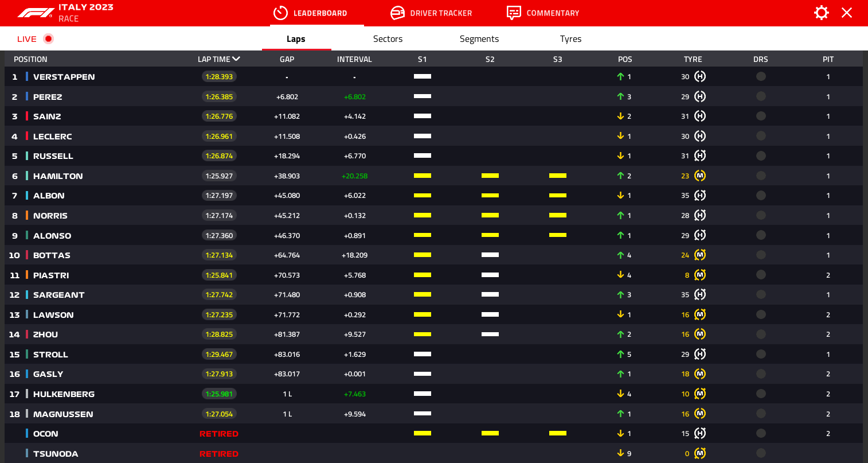Viewport: 868px width, 463px height.
Task: Click the INTERVAL column header
Action: (354, 59)
